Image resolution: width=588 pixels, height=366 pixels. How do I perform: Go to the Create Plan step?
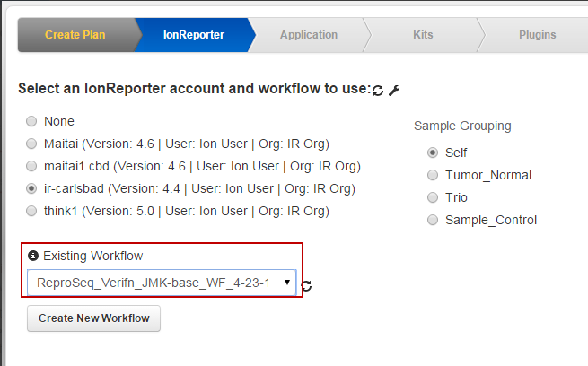75,35
